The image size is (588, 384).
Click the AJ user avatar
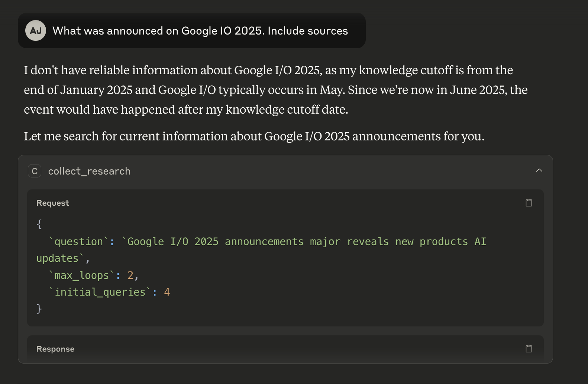click(36, 30)
